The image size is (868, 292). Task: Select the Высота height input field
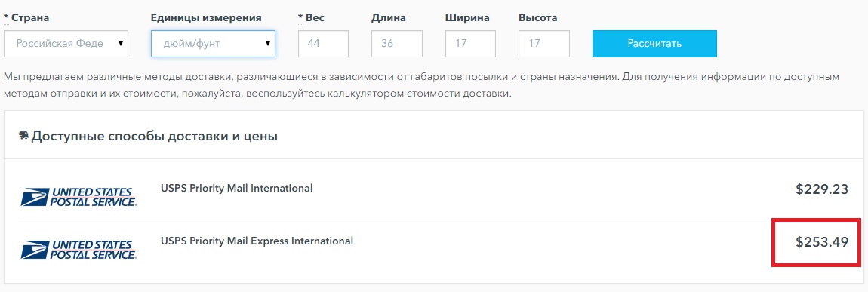click(x=544, y=44)
